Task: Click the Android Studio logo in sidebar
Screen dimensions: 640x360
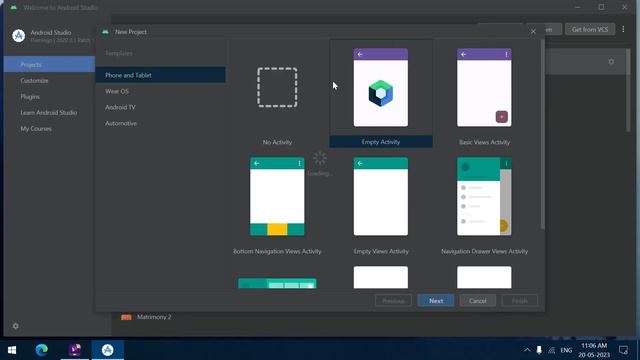Action: (18, 36)
